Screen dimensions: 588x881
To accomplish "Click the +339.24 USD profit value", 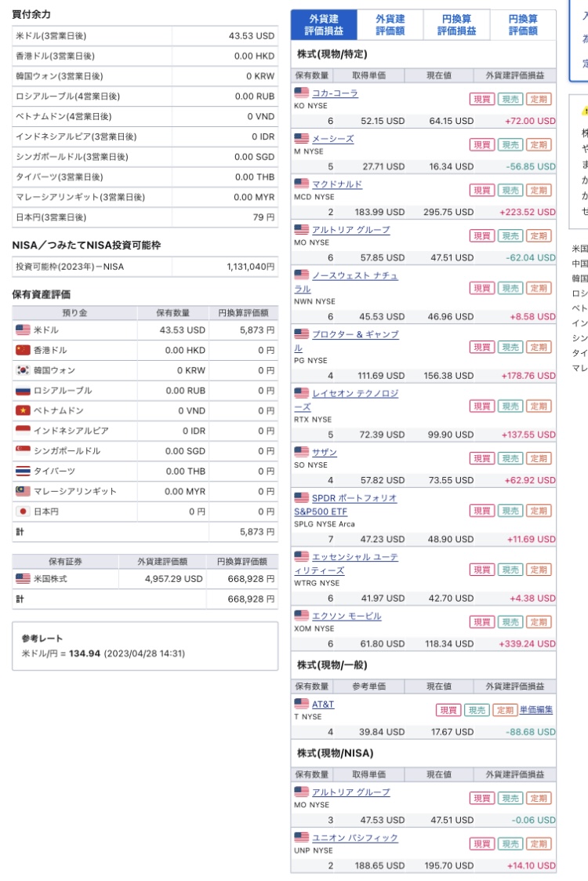I will pos(527,644).
